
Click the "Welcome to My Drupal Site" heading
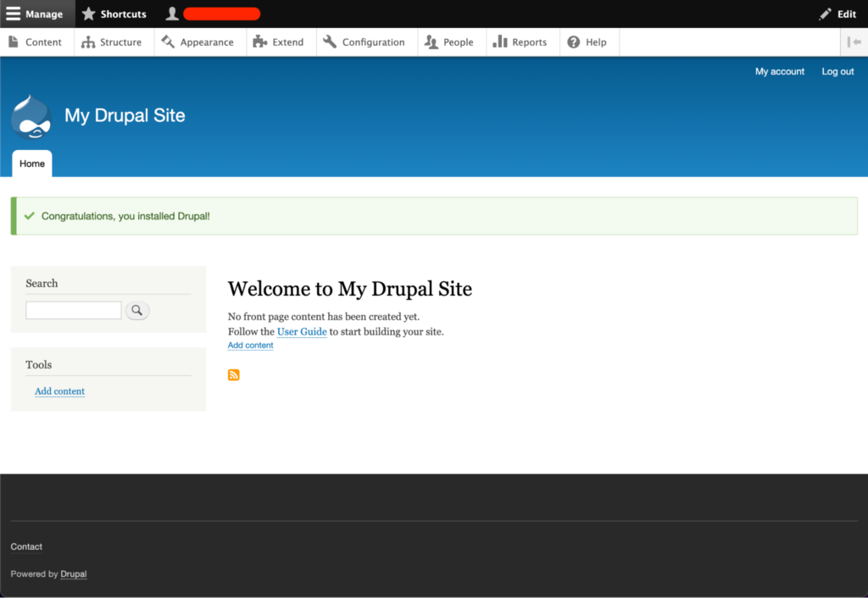click(350, 289)
